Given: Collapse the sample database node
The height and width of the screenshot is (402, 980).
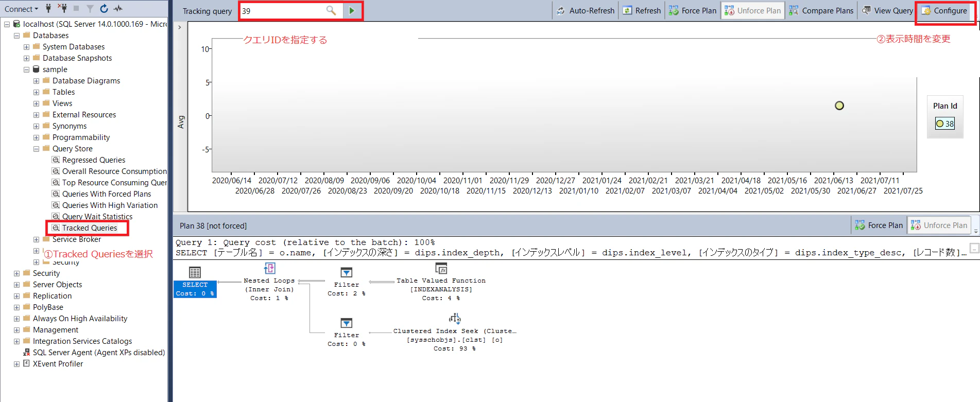Looking at the screenshot, I should coord(26,69).
